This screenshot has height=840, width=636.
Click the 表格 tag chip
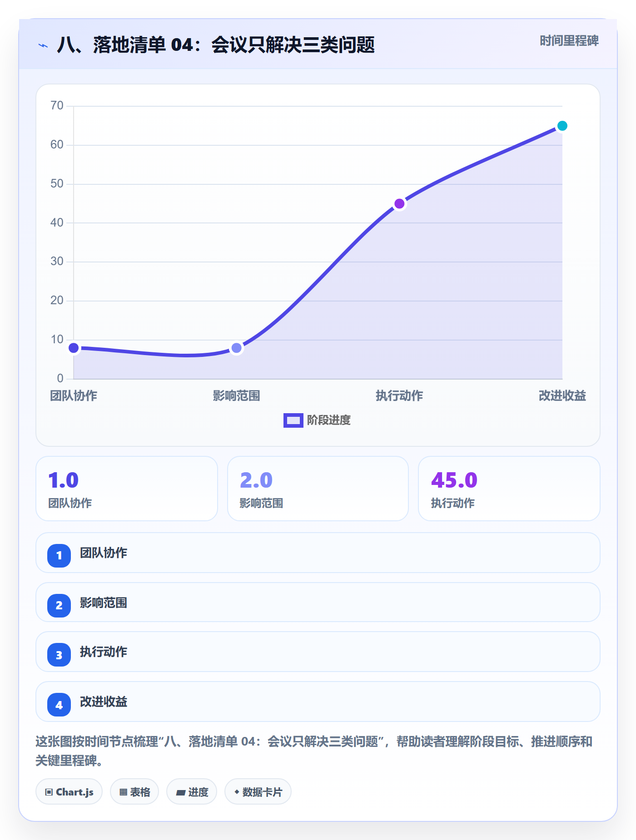point(134,791)
